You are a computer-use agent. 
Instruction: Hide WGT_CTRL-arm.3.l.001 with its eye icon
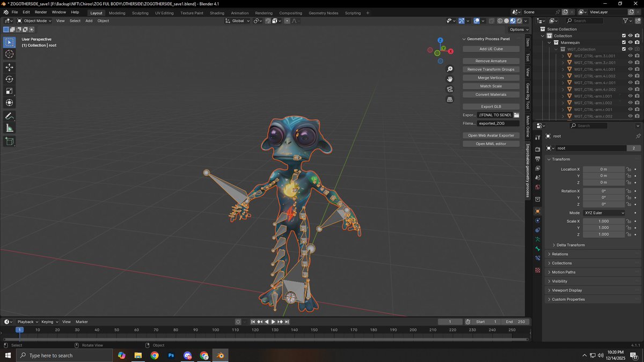click(630, 56)
